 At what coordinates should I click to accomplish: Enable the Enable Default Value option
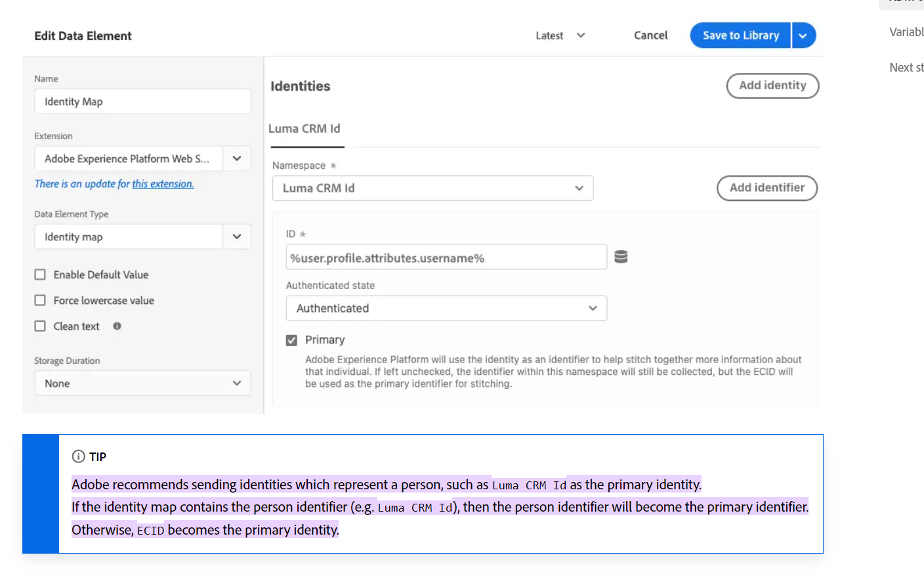(x=39, y=275)
